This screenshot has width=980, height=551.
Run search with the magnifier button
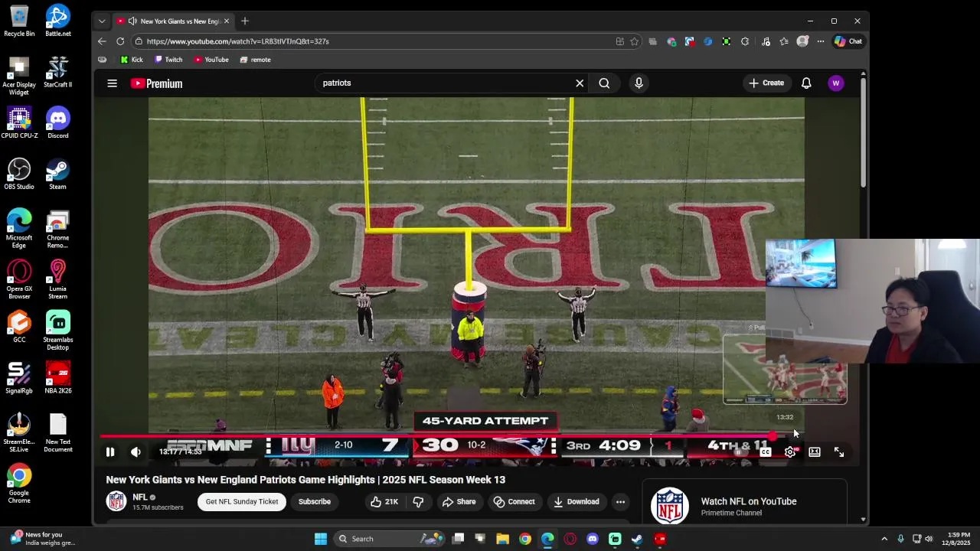click(604, 83)
